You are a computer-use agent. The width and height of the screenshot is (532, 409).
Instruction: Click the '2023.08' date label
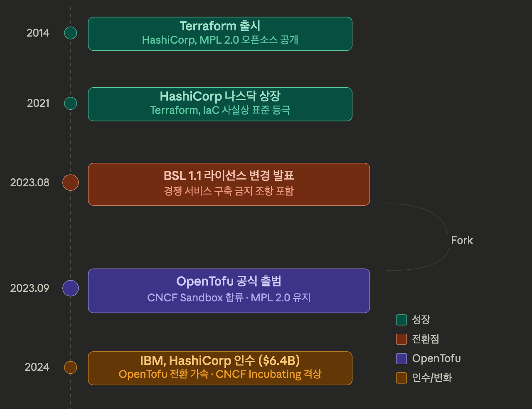[30, 182]
